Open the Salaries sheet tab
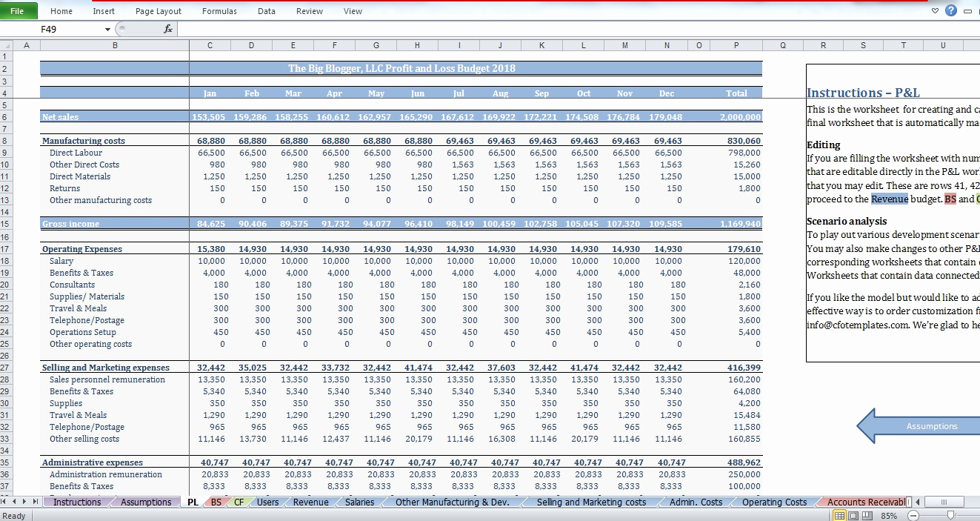The width and height of the screenshot is (980, 521). click(x=360, y=502)
